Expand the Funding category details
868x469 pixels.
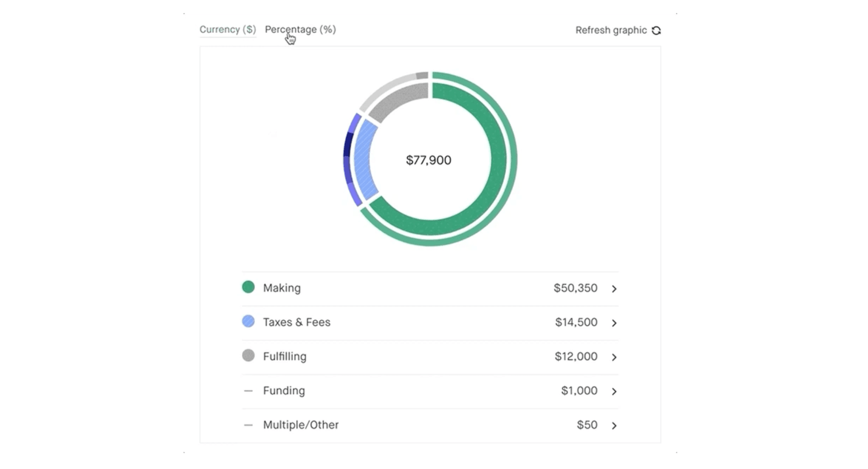coord(614,392)
